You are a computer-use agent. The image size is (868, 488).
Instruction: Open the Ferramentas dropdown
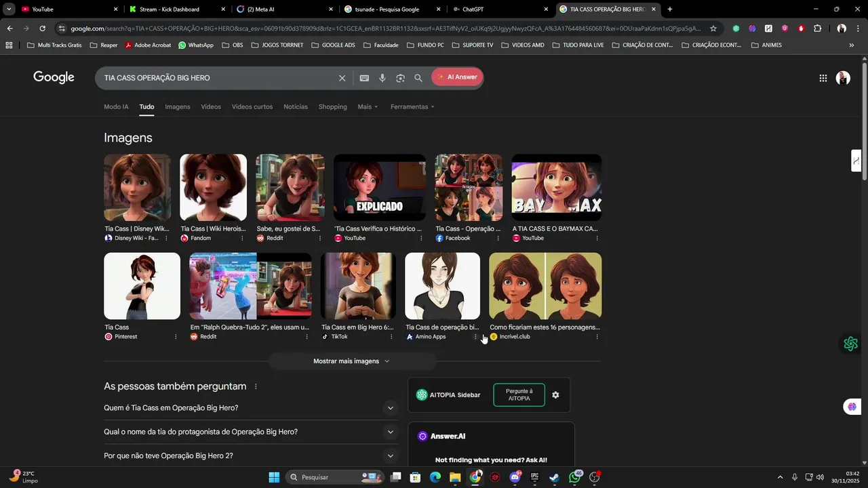(412, 107)
